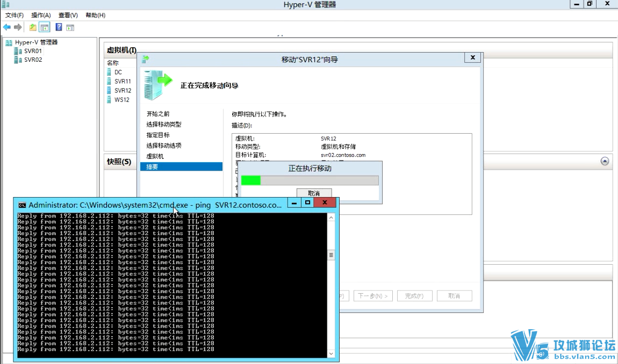618x364 pixels.
Task: Minimize the cmd.exe ping window
Action: tap(294, 202)
